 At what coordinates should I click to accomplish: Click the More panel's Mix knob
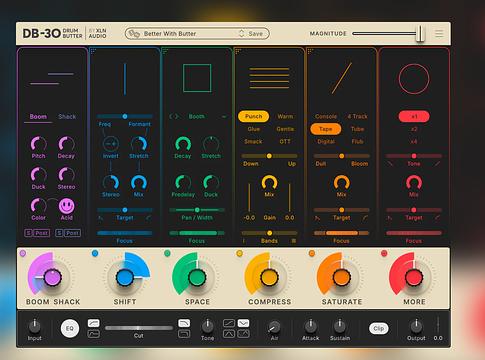pos(414,182)
